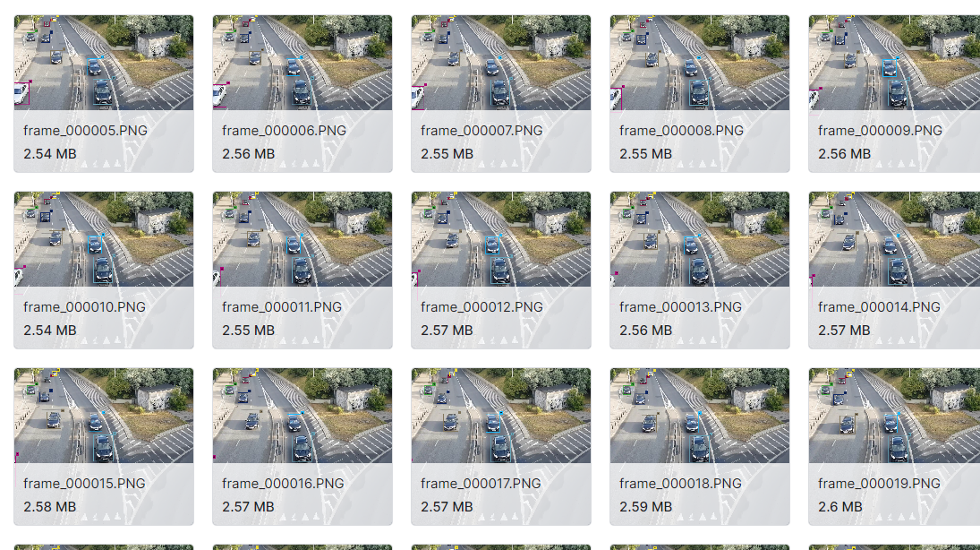Open the frame_000010.PNG thumbnail

104,239
